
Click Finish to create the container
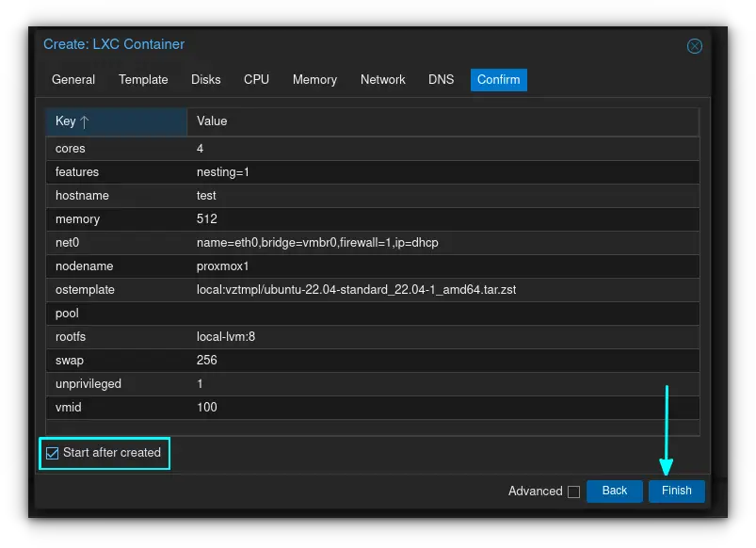676,491
